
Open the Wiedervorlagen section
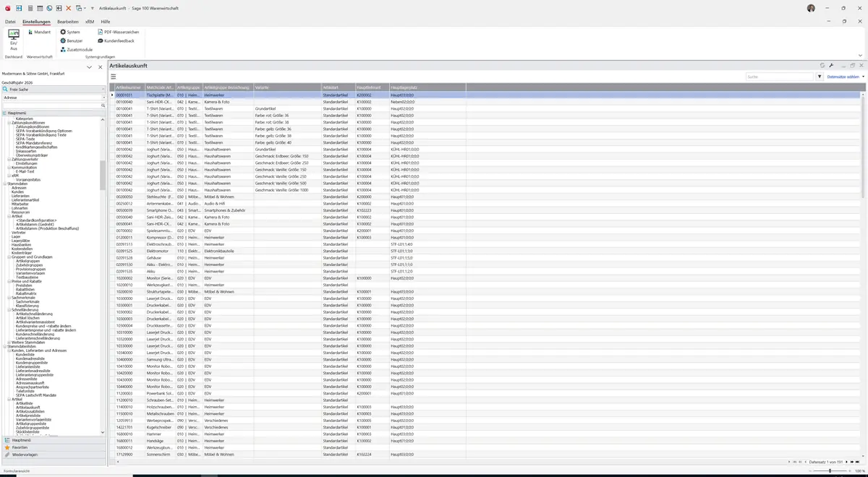pyautogui.click(x=54, y=455)
